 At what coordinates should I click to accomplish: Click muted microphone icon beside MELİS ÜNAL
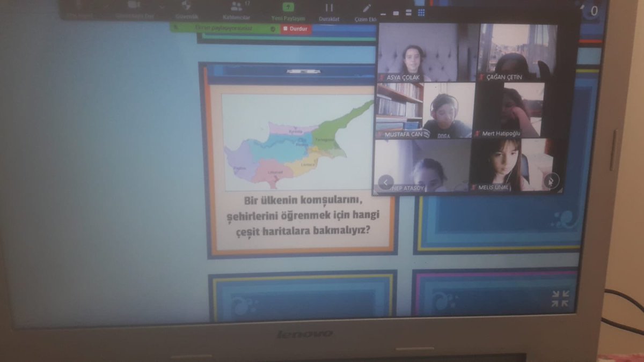tap(474, 187)
